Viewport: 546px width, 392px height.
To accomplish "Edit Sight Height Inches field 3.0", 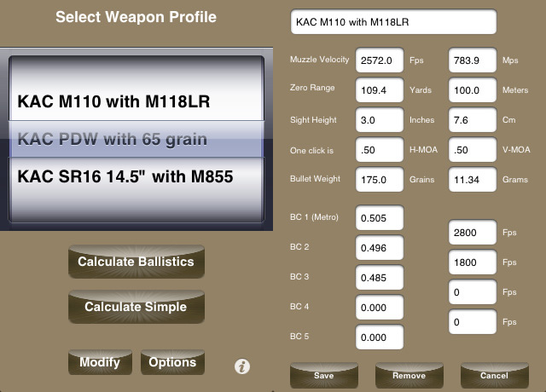I will point(380,120).
